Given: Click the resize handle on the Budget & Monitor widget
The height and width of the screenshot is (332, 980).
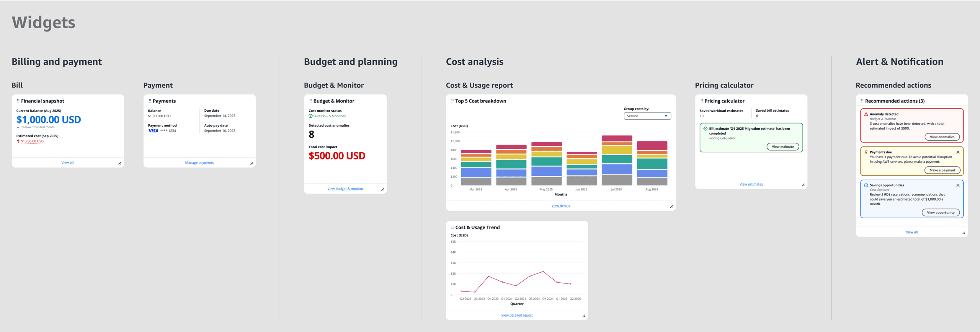Looking at the screenshot, I should pyautogui.click(x=382, y=189).
